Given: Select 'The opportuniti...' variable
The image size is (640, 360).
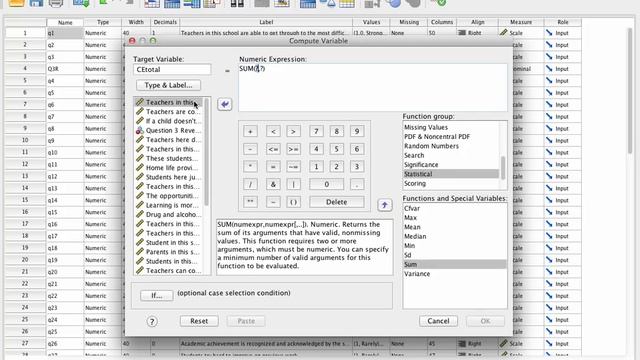Looking at the screenshot, I should (x=169, y=196).
